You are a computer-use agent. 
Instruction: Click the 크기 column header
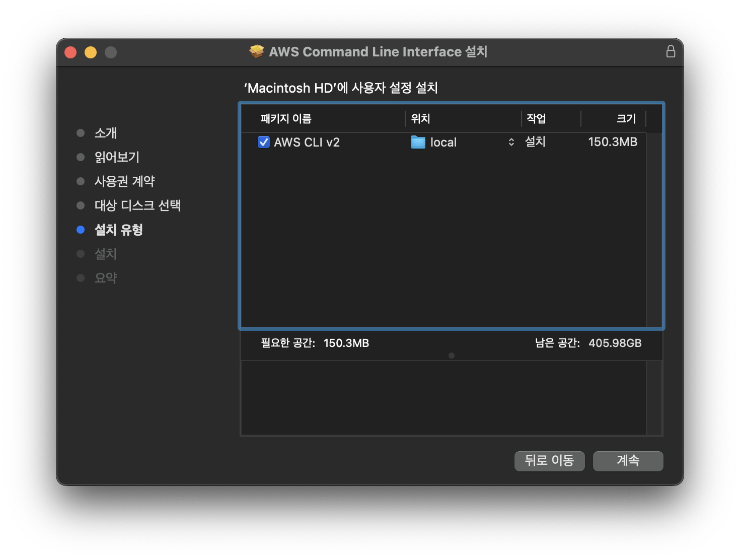[x=626, y=119]
